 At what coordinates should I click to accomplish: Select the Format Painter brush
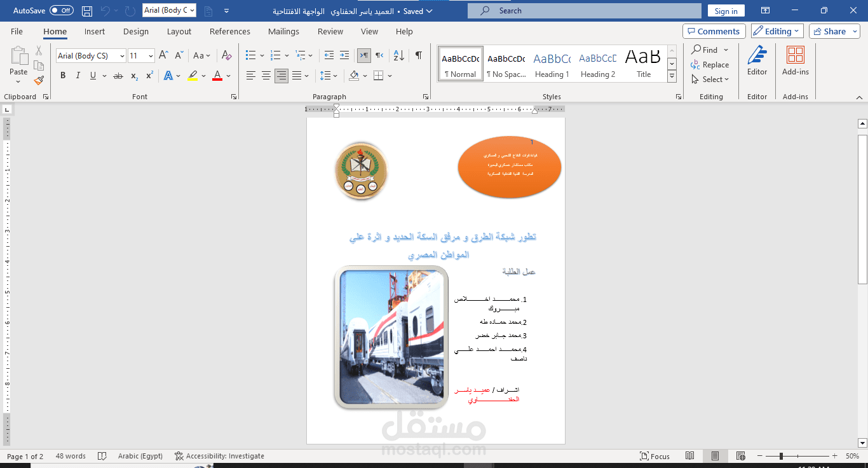[39, 81]
